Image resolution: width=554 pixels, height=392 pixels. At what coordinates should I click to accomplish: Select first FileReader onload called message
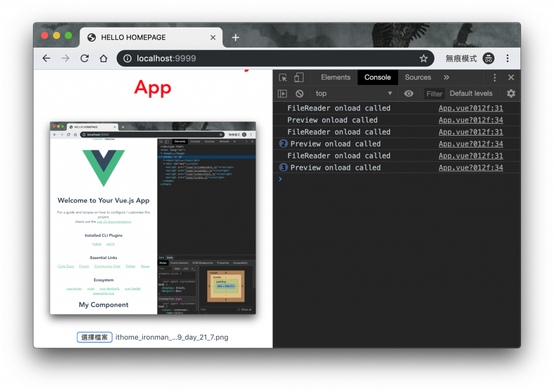[339, 108]
